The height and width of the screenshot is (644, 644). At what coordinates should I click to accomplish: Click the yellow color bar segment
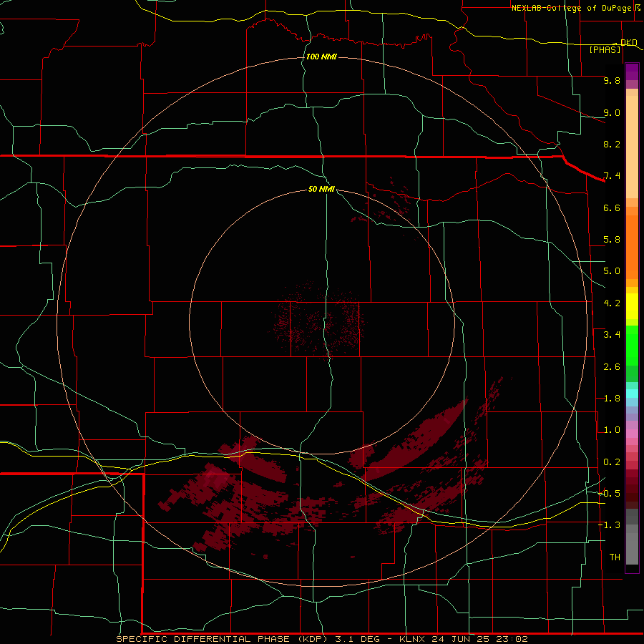coord(632,306)
